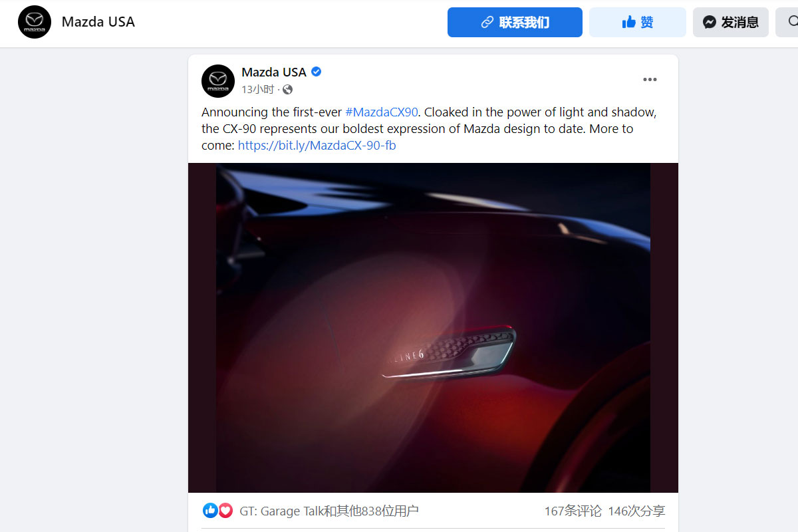Click the Mazda logo in page header
Viewport: 798px width, 532px height.
click(x=35, y=22)
